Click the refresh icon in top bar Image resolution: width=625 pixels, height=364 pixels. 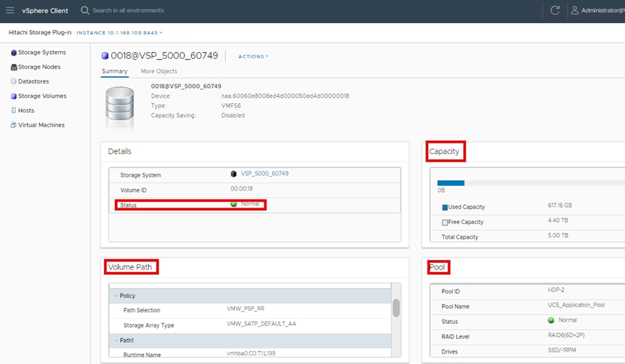(555, 10)
